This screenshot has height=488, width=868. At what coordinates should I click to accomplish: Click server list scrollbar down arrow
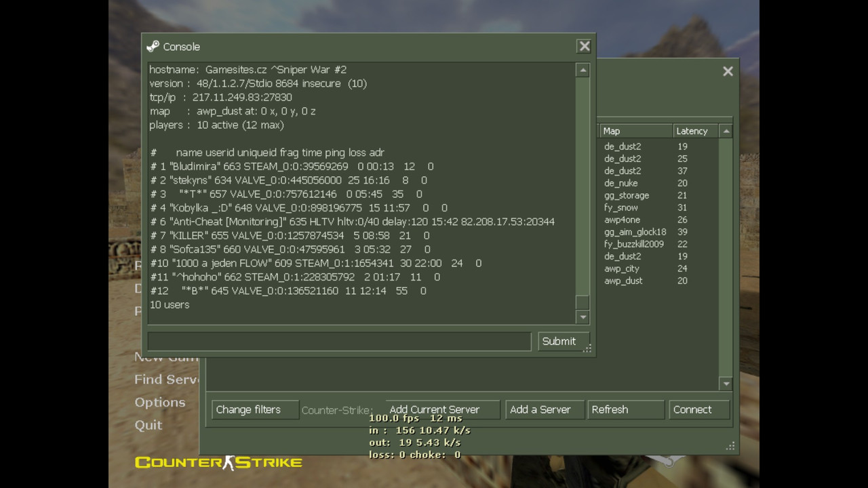726,384
